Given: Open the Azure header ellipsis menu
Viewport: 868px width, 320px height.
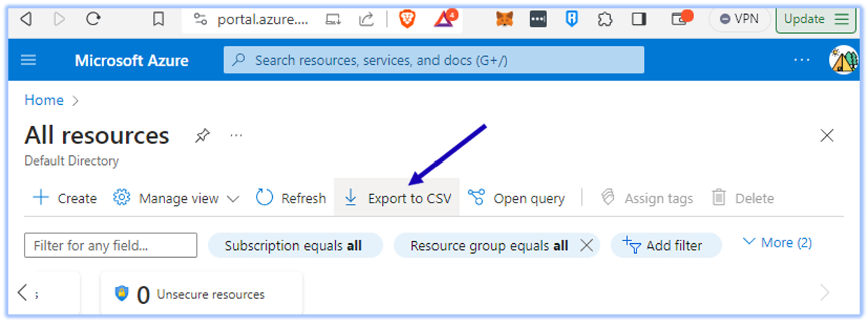Looking at the screenshot, I should (802, 60).
